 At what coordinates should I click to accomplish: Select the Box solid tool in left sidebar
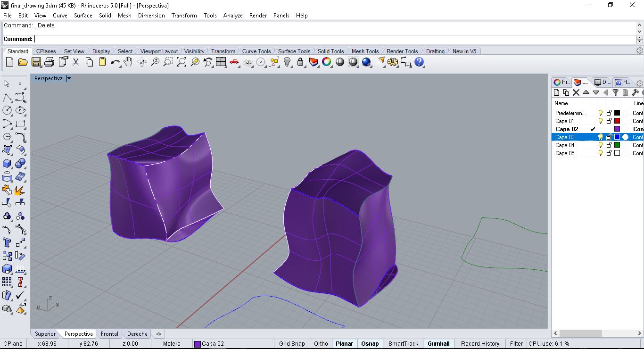[7, 163]
